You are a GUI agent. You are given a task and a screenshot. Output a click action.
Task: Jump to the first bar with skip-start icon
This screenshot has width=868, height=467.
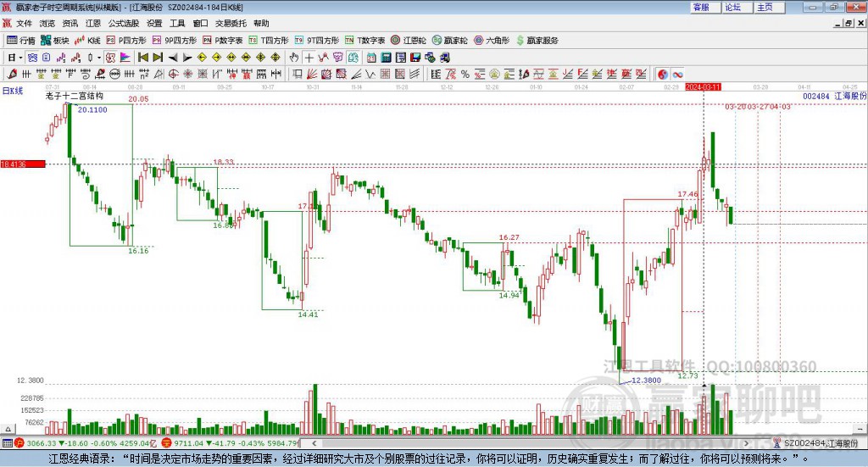tap(142, 58)
